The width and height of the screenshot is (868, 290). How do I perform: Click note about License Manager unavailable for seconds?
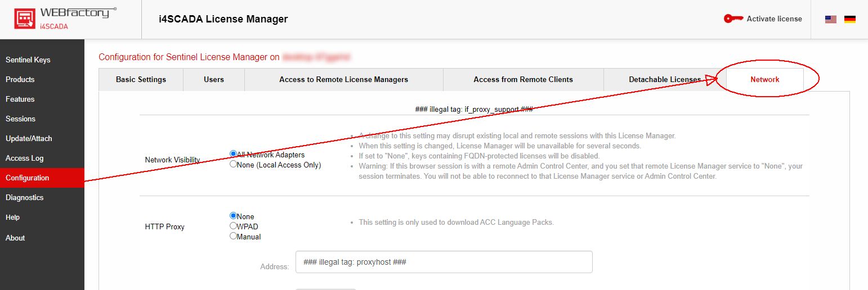tap(499, 146)
